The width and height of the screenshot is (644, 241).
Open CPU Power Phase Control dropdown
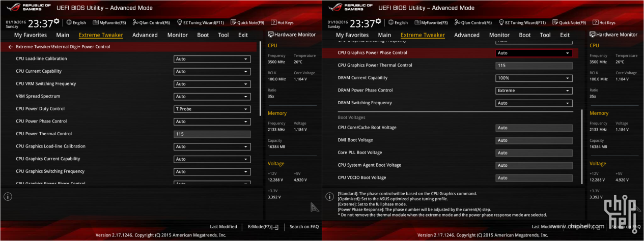(x=212, y=122)
